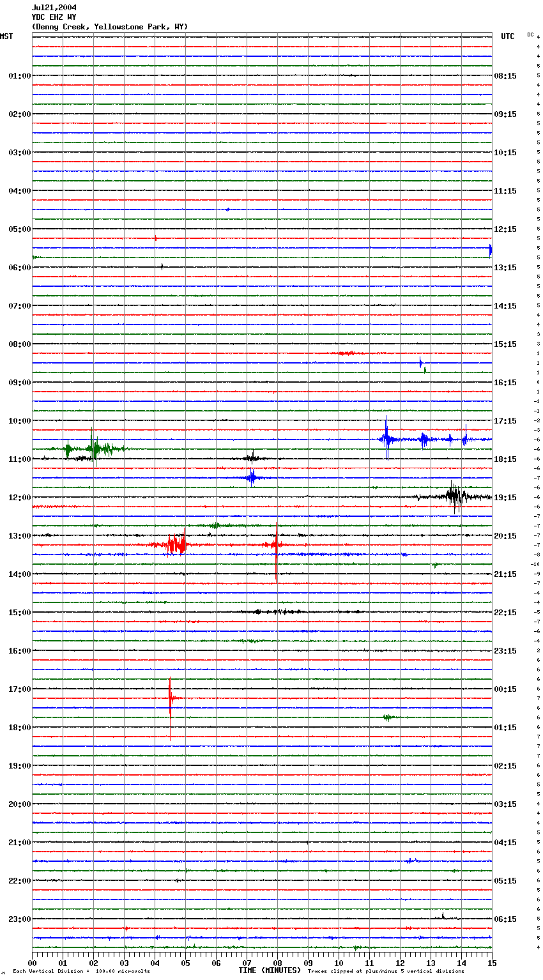Click the UTC column header
Screen dimensions: 543x980
[508, 36]
